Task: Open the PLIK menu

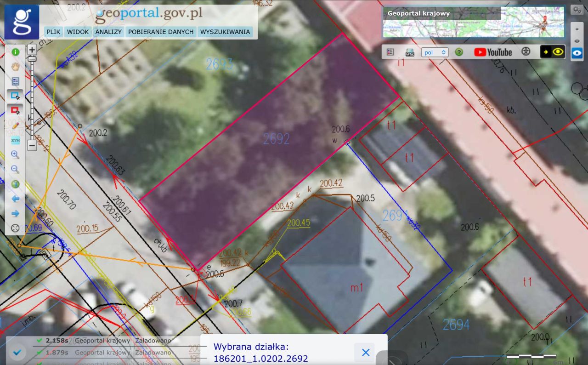Action: tap(54, 32)
